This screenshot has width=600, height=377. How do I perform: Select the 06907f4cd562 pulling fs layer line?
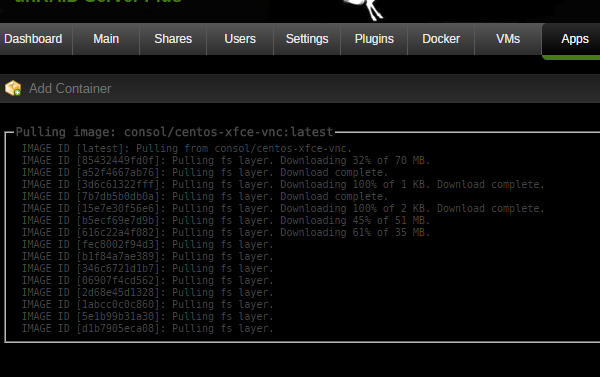(148, 281)
